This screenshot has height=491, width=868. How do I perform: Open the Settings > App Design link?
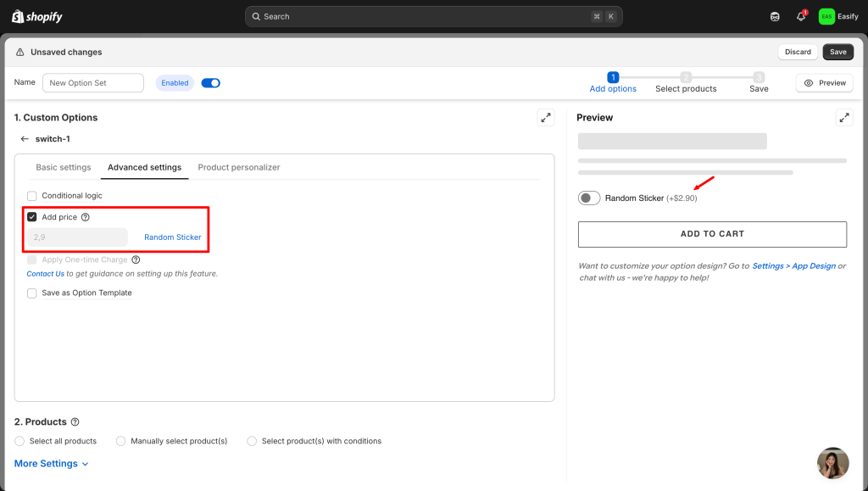tap(793, 266)
